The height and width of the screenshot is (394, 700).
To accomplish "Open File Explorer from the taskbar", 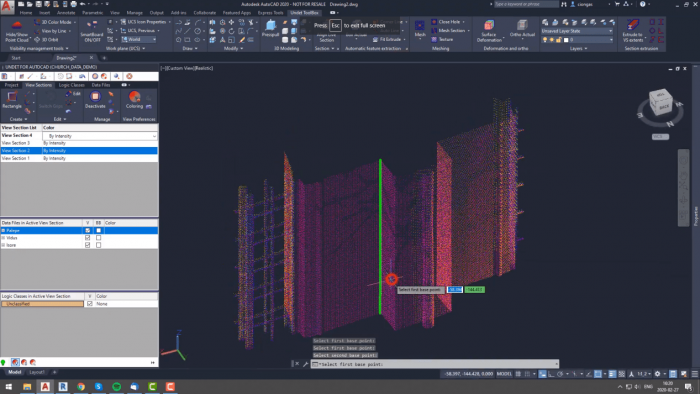I will [x=27, y=387].
